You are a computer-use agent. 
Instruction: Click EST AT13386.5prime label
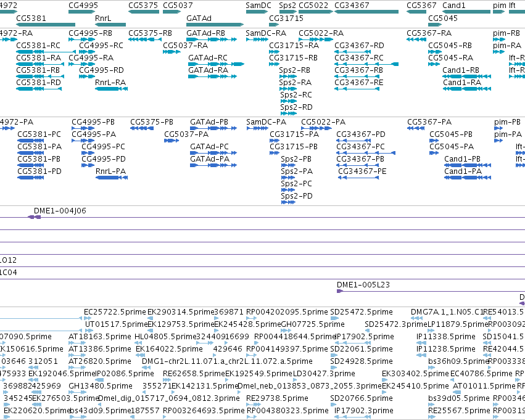[100, 349]
